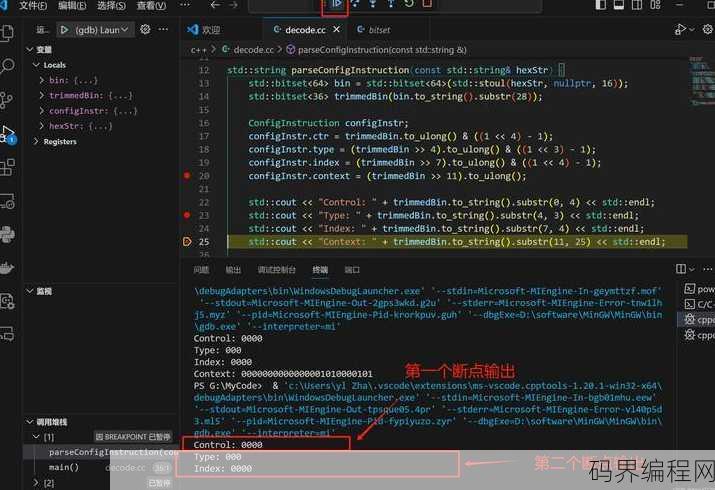Open the run dropdown arrow beside play icon

click(x=692, y=29)
